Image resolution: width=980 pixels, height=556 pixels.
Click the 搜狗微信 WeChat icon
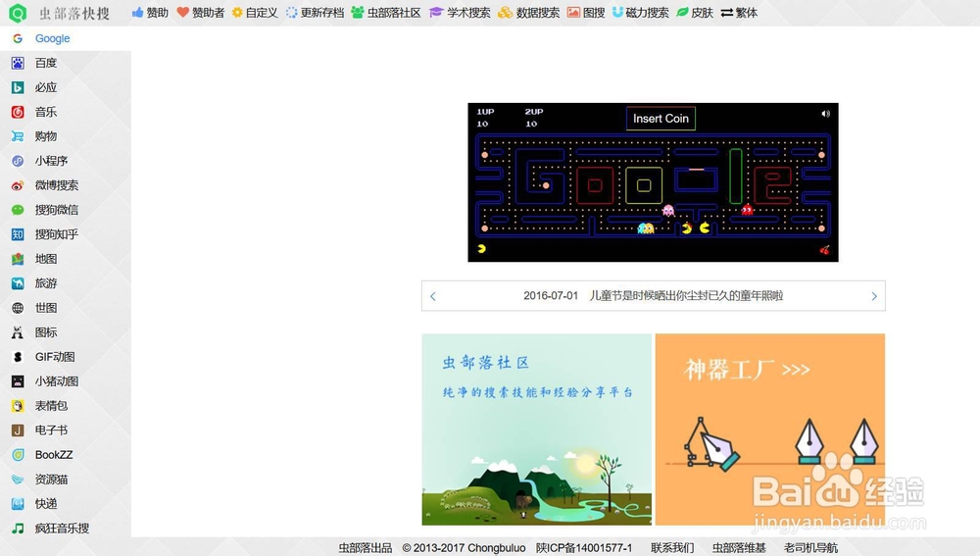pos(18,210)
